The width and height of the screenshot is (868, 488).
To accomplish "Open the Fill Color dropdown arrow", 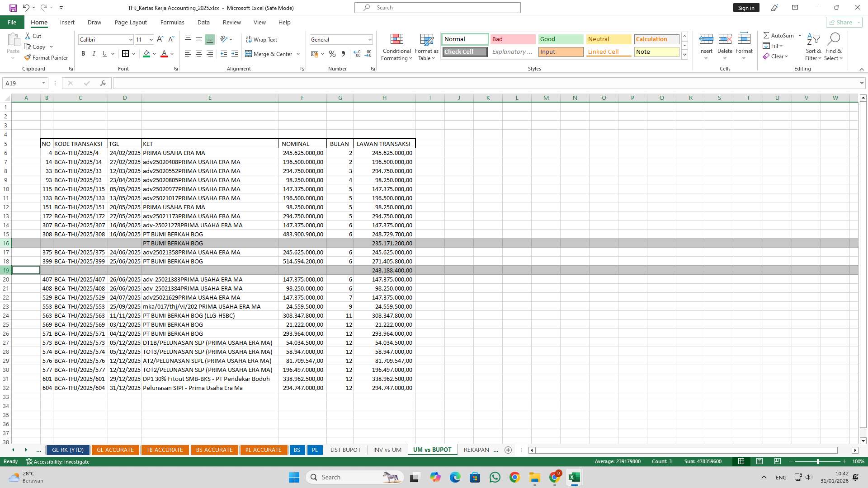I will pyautogui.click(x=154, y=54).
